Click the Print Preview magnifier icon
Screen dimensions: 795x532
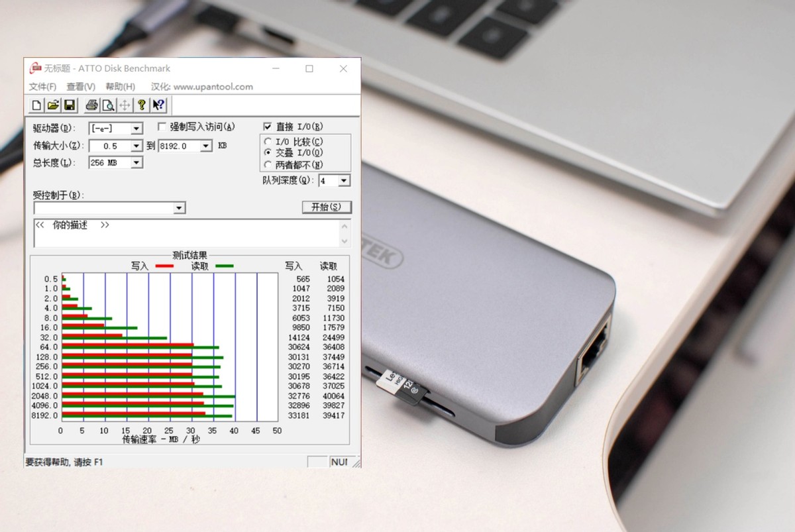point(108,105)
